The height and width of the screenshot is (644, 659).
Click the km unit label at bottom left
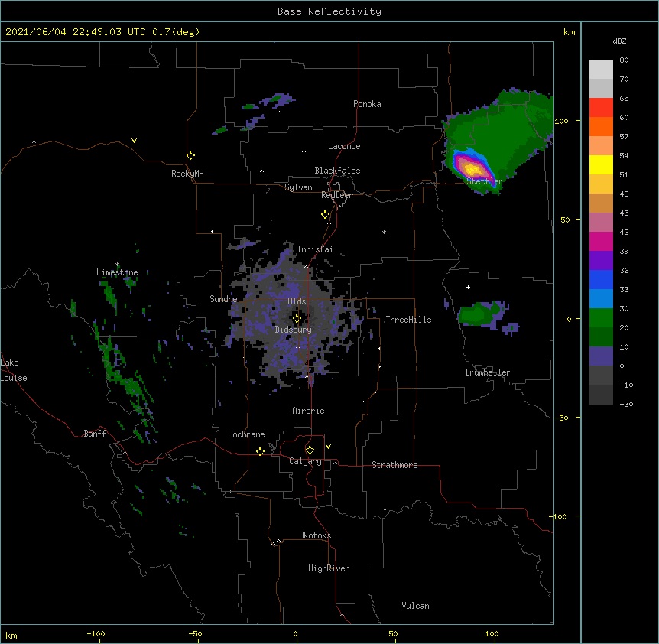(11, 636)
